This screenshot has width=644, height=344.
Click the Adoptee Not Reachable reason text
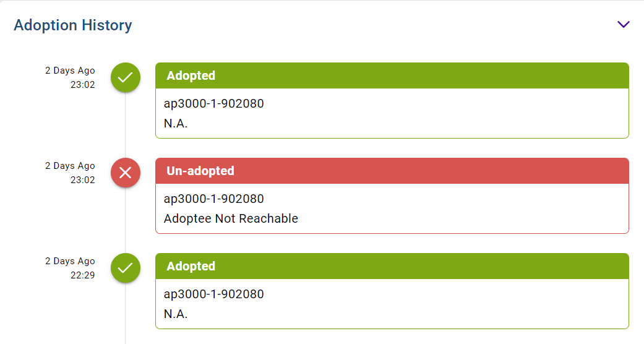tap(231, 218)
